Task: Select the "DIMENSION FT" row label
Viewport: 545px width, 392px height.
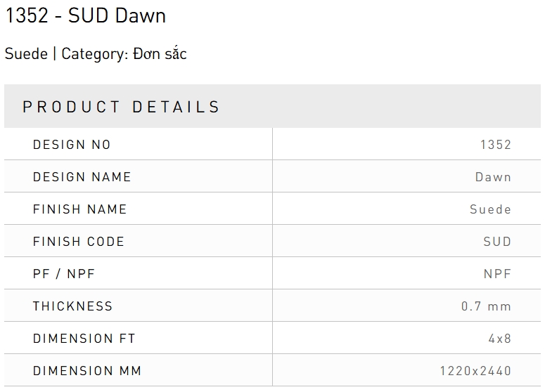Action: click(84, 339)
